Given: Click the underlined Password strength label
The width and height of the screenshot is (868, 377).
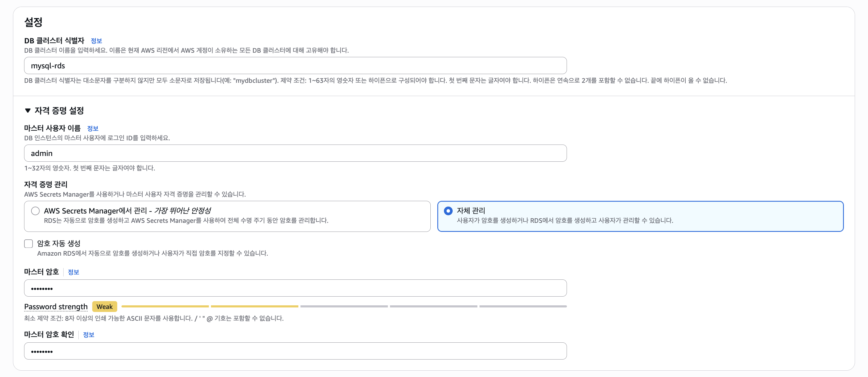Looking at the screenshot, I should (x=55, y=307).
